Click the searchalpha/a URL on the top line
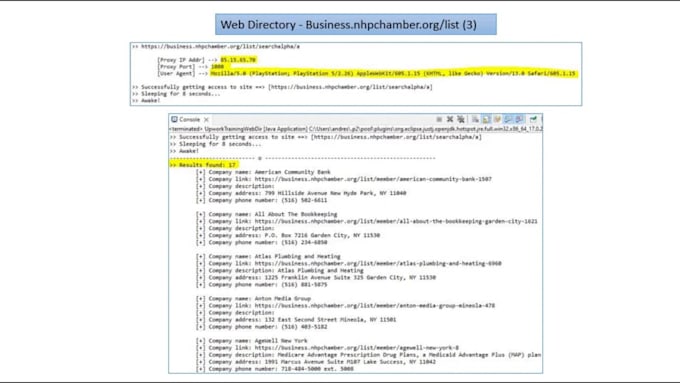The image size is (680, 383). (220, 46)
